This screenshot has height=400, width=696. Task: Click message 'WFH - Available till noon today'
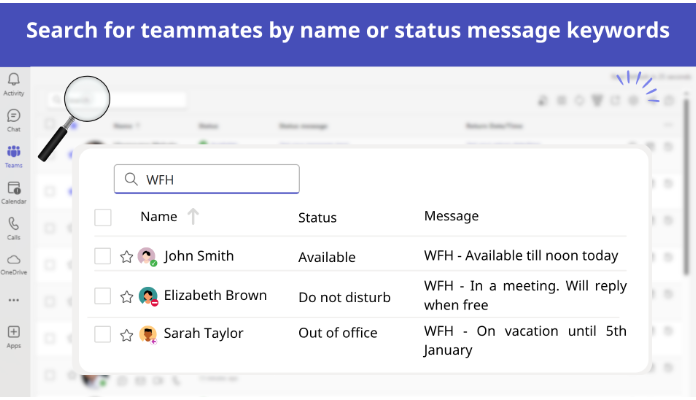pyautogui.click(x=521, y=256)
